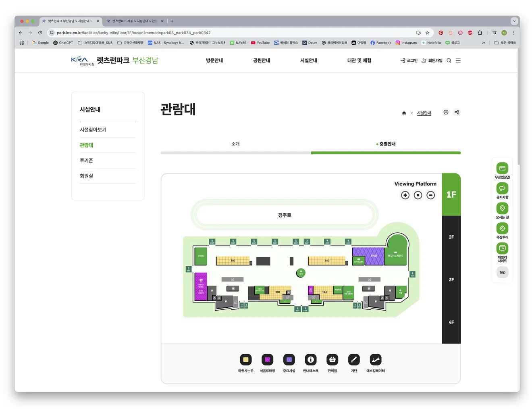Close the 부산경남 browser tab
The width and height of the screenshot is (532, 409).
[98, 21]
